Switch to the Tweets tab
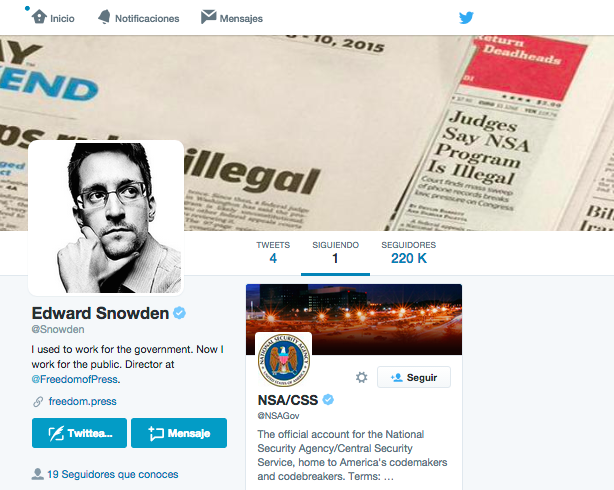The height and width of the screenshot is (490, 614). pyautogui.click(x=273, y=253)
